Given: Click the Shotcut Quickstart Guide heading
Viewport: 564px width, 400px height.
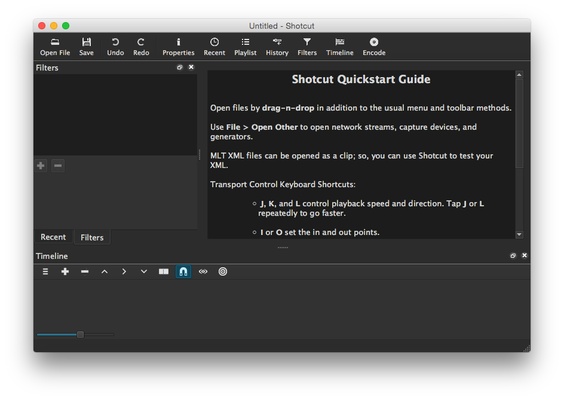Looking at the screenshot, I should coord(361,79).
